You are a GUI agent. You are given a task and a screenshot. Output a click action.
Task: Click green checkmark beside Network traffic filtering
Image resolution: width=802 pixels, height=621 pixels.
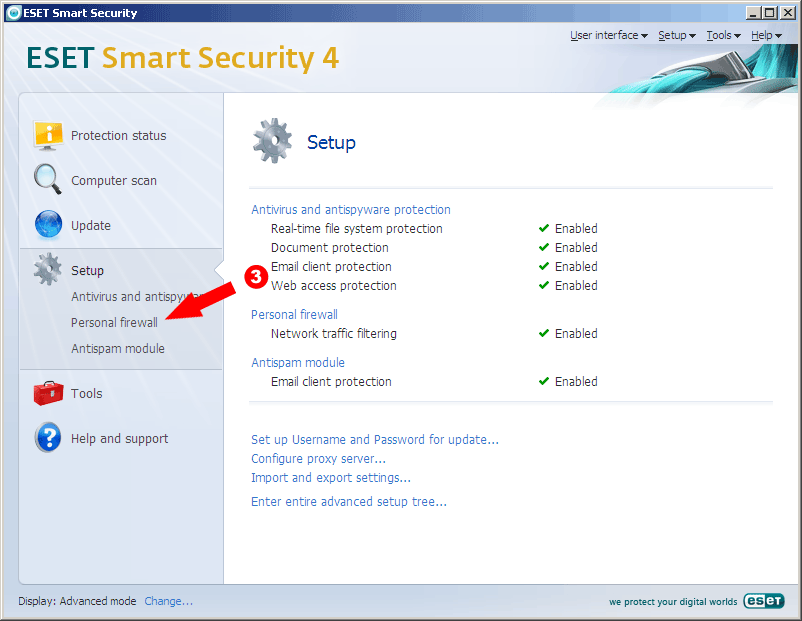click(x=544, y=333)
